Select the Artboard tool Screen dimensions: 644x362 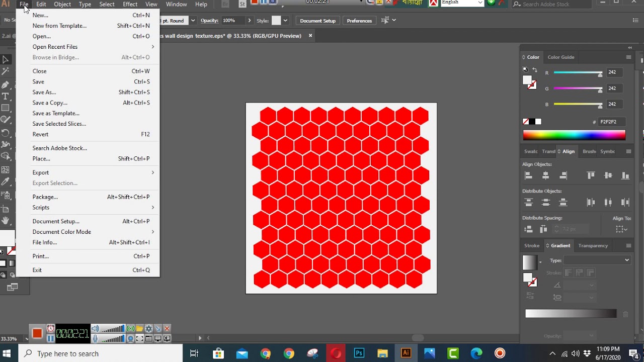[6, 208]
